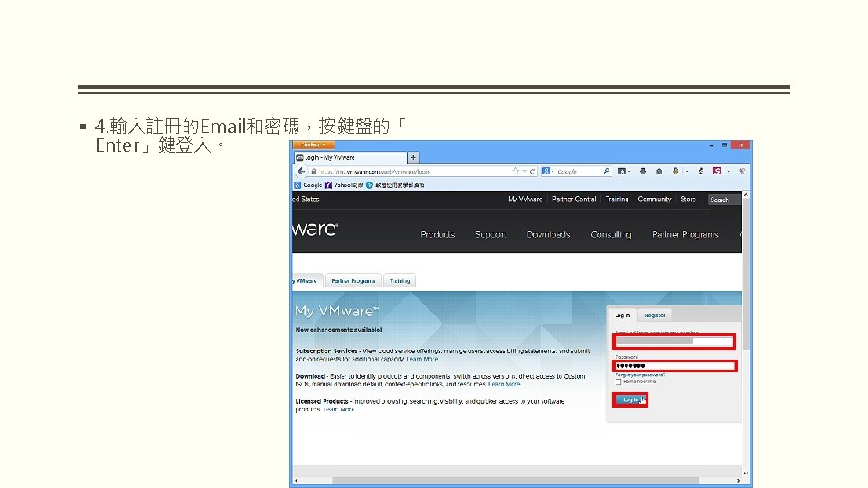Image resolution: width=868 pixels, height=488 pixels.
Task: Click the yellow add-on toolbar icon
Action: (x=675, y=172)
